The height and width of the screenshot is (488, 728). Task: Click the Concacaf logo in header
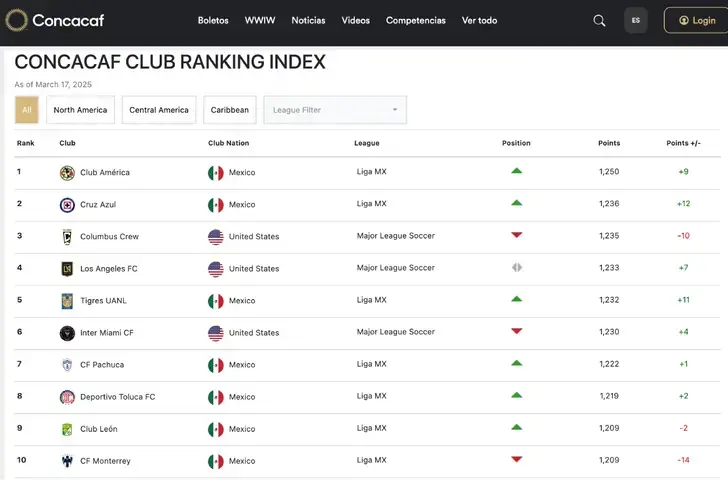point(55,20)
